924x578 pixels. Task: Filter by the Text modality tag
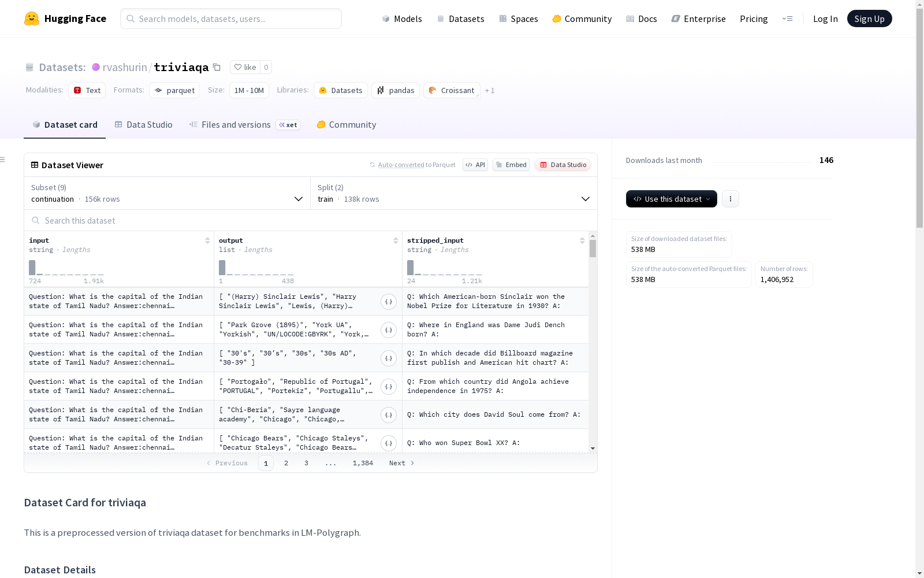87,90
